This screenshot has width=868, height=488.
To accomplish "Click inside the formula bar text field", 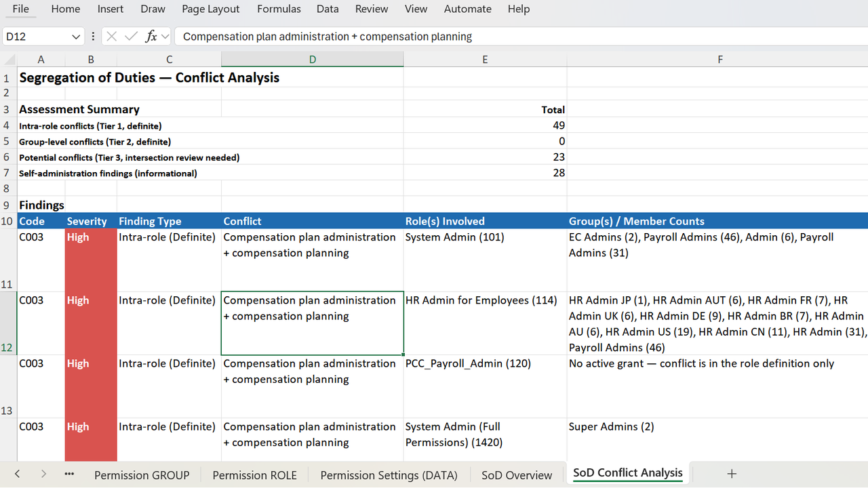I will click(x=521, y=37).
